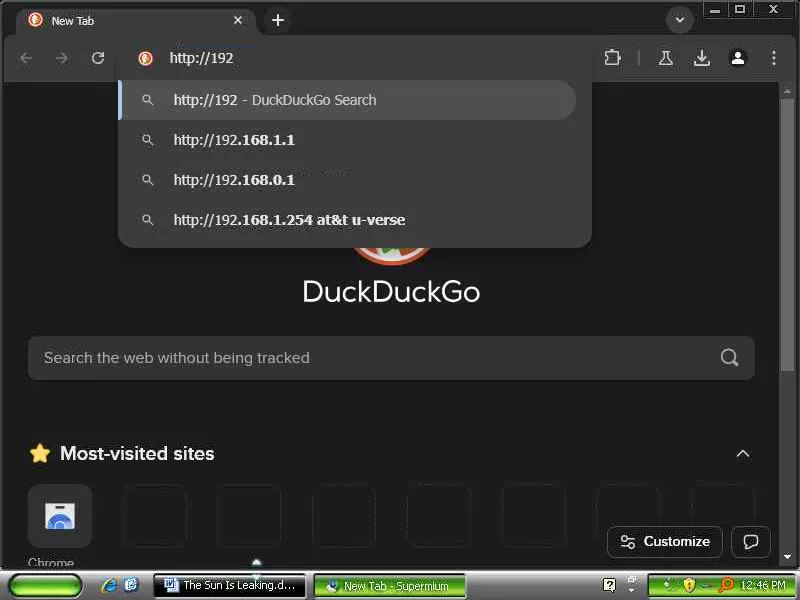The width and height of the screenshot is (800, 600).
Task: Click the page scrollbar up arrow
Action: (787, 91)
